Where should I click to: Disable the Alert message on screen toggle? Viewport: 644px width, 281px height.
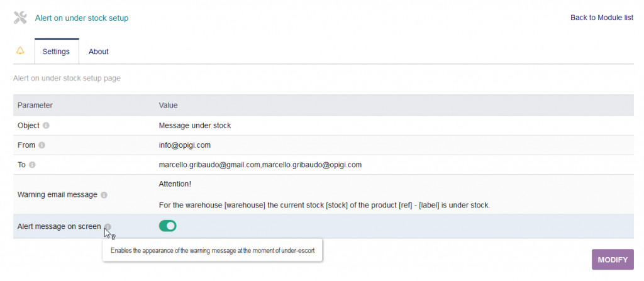coord(168,226)
